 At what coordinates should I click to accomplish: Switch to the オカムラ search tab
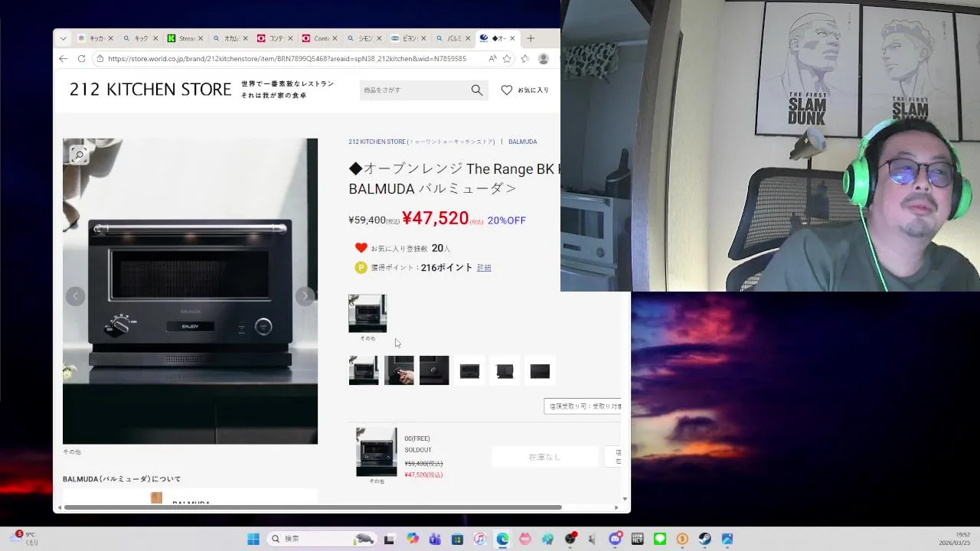230,38
